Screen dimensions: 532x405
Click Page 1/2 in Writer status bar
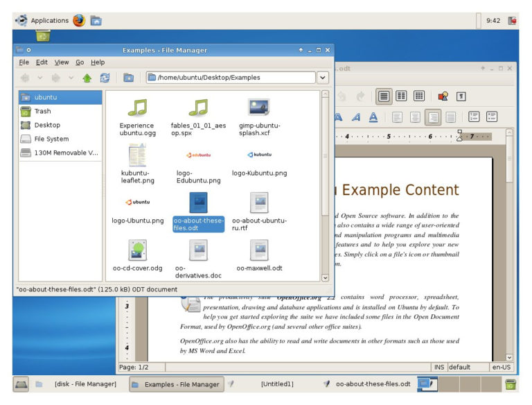click(134, 368)
